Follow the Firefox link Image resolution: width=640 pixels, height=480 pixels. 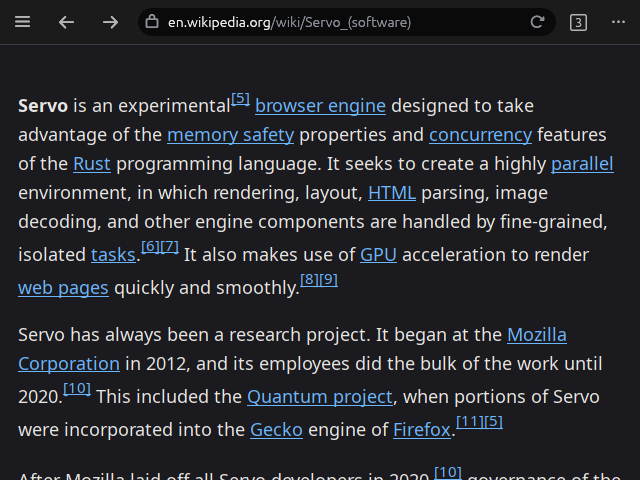coord(422,430)
